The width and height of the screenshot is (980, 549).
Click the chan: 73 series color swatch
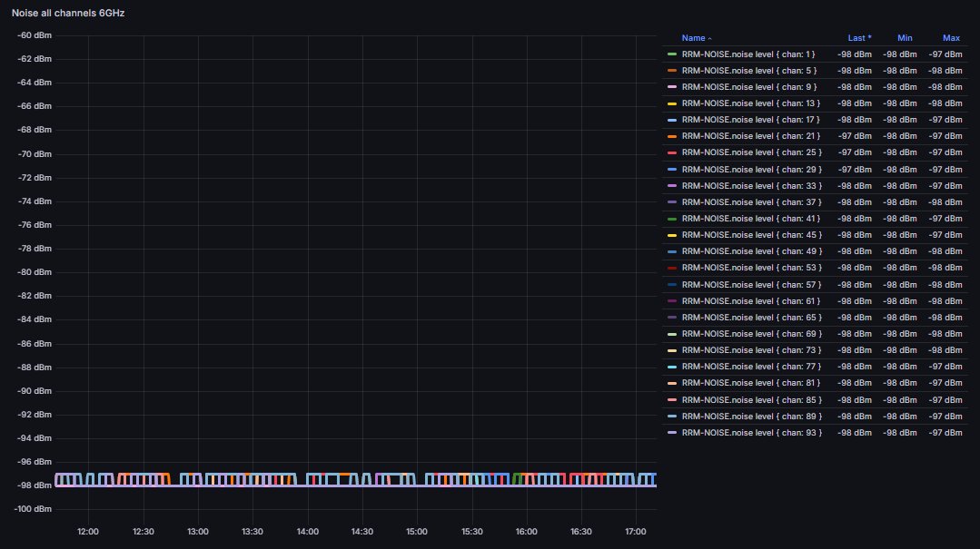[672, 350]
